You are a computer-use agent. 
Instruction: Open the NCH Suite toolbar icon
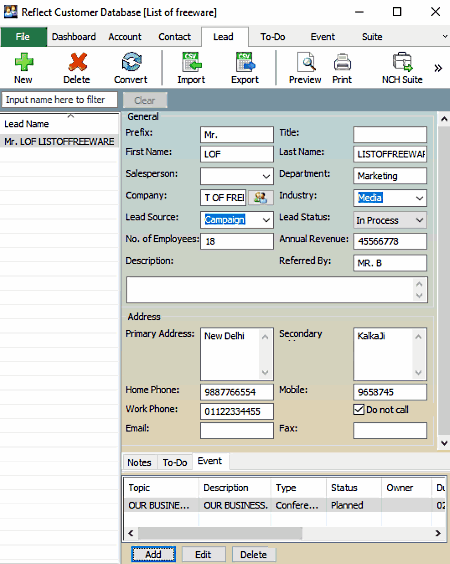[402, 68]
